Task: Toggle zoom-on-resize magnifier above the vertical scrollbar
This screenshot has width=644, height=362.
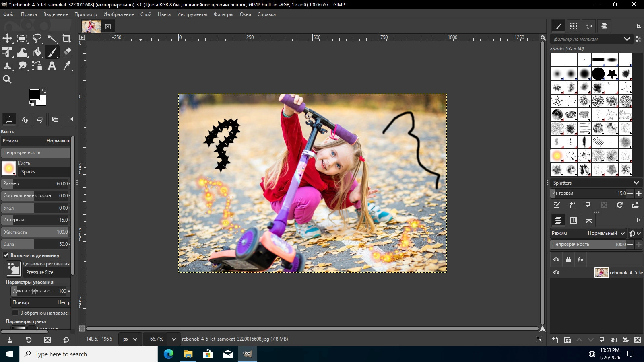Action: 543,38
